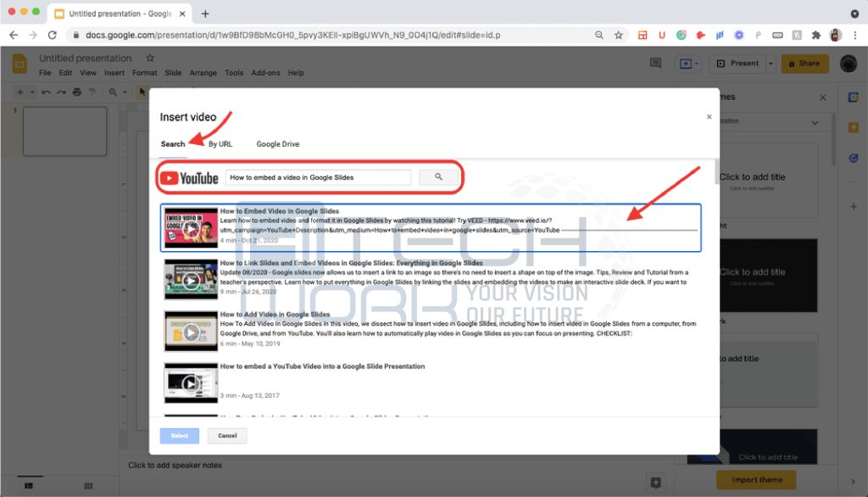Open the Edit menu

65,73
